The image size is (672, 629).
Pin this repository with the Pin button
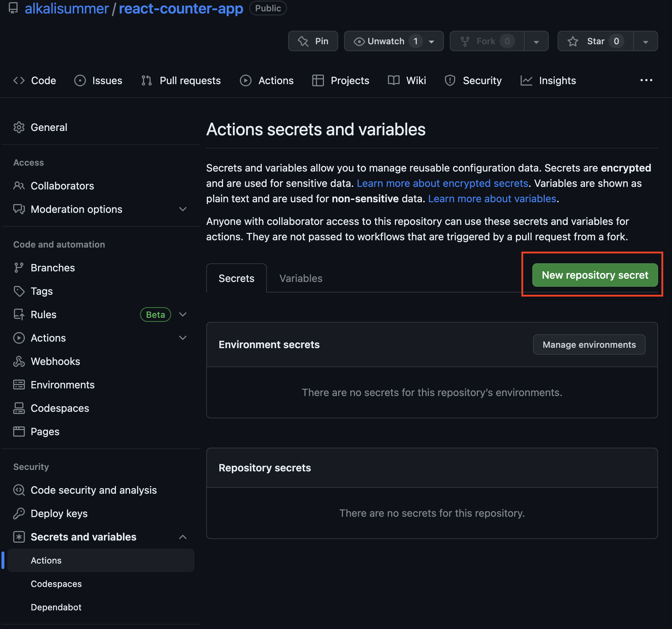[x=313, y=41]
